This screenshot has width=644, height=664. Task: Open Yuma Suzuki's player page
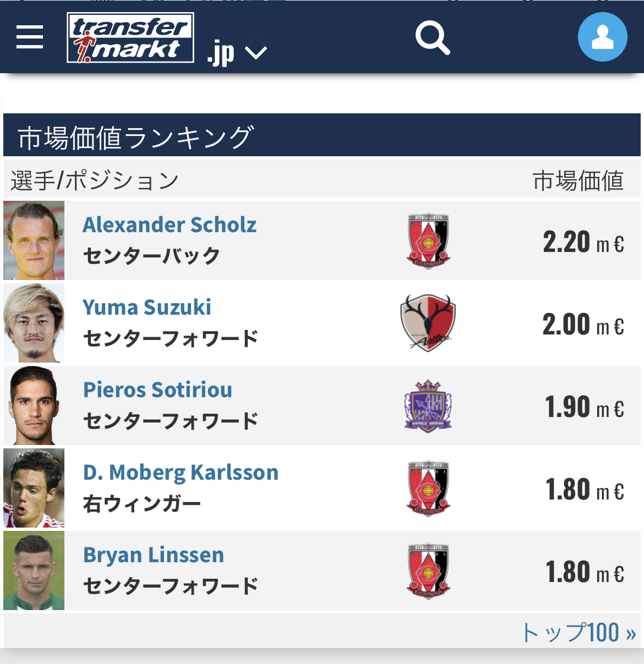tap(147, 308)
